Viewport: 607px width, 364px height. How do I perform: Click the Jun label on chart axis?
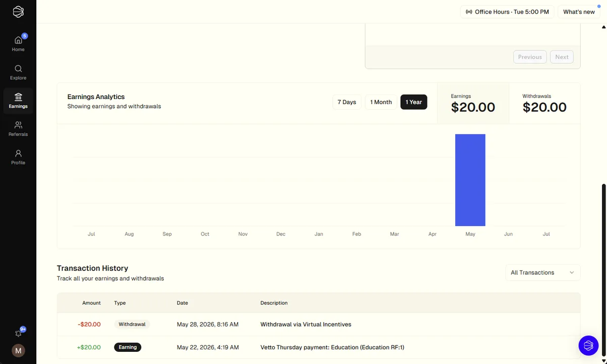click(508, 234)
